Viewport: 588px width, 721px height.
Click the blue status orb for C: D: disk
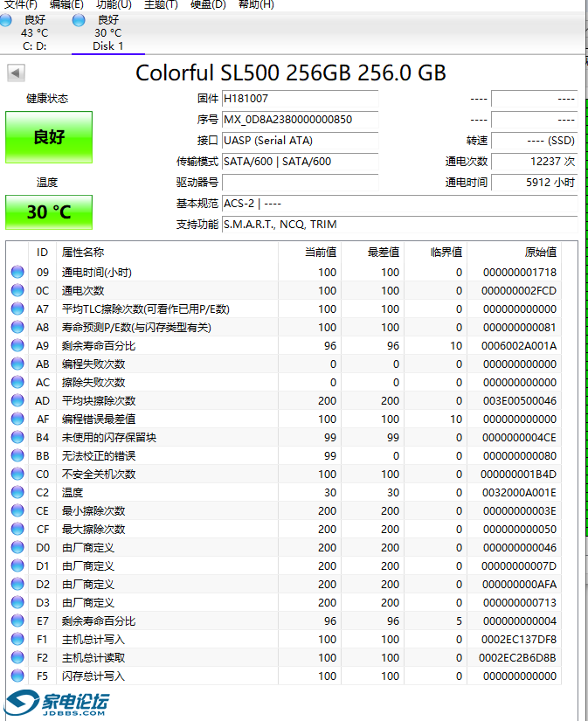pyautogui.click(x=5, y=20)
